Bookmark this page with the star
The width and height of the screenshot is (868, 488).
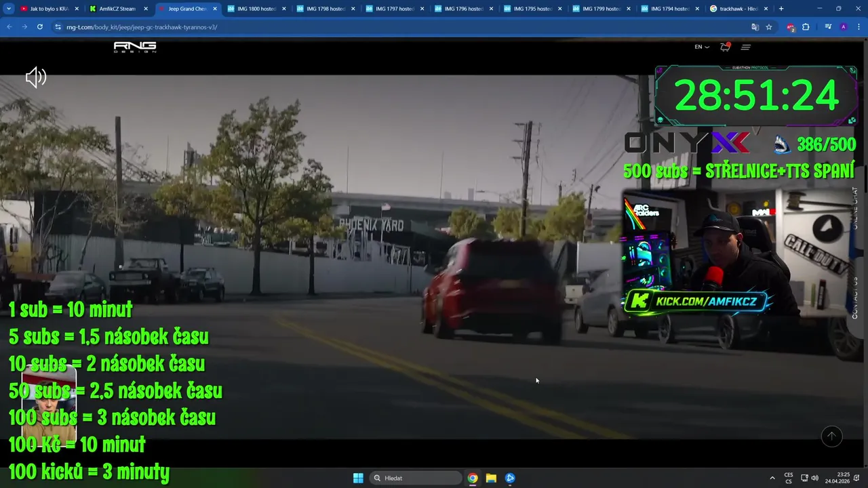click(769, 27)
